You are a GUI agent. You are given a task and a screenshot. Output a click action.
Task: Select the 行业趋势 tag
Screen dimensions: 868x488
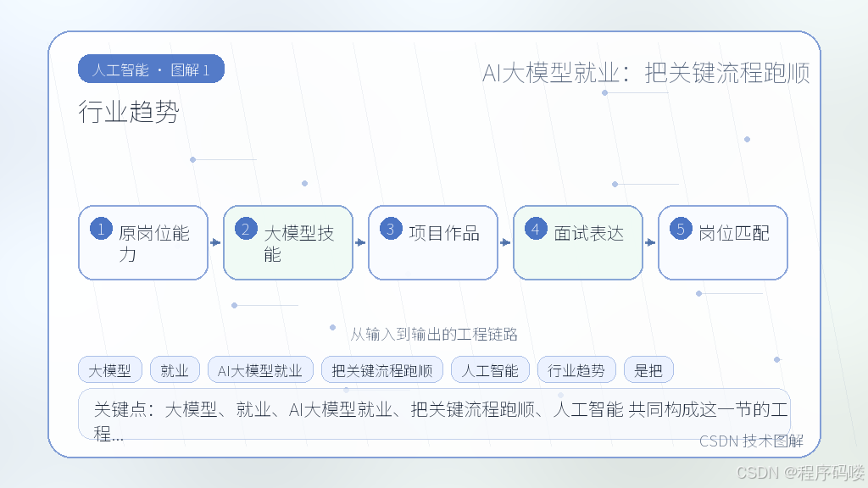[576, 370]
